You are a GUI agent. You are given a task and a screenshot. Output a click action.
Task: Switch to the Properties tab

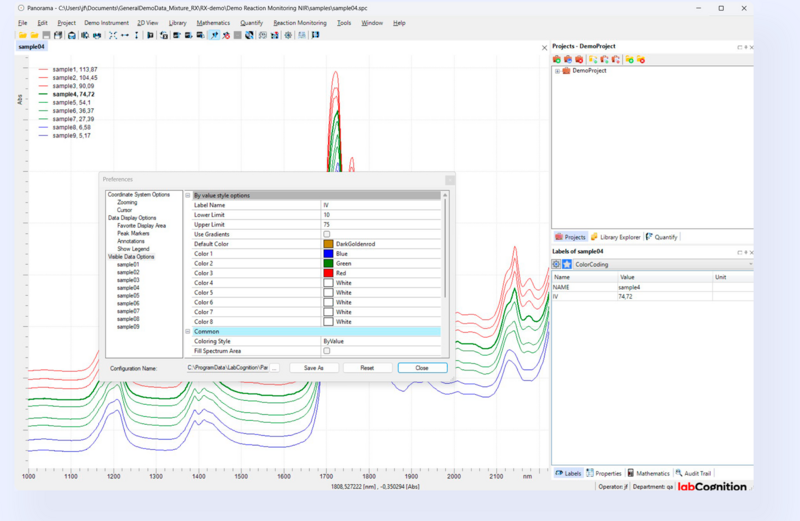[x=604, y=474]
